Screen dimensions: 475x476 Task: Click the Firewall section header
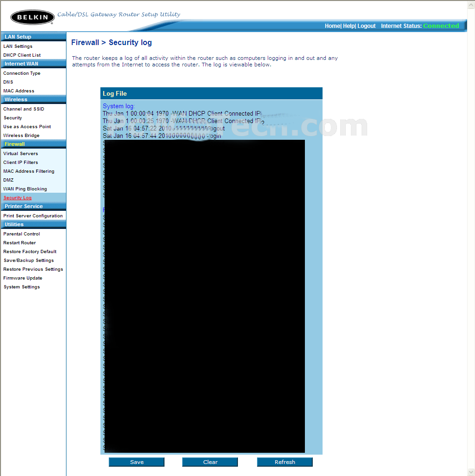coord(33,144)
